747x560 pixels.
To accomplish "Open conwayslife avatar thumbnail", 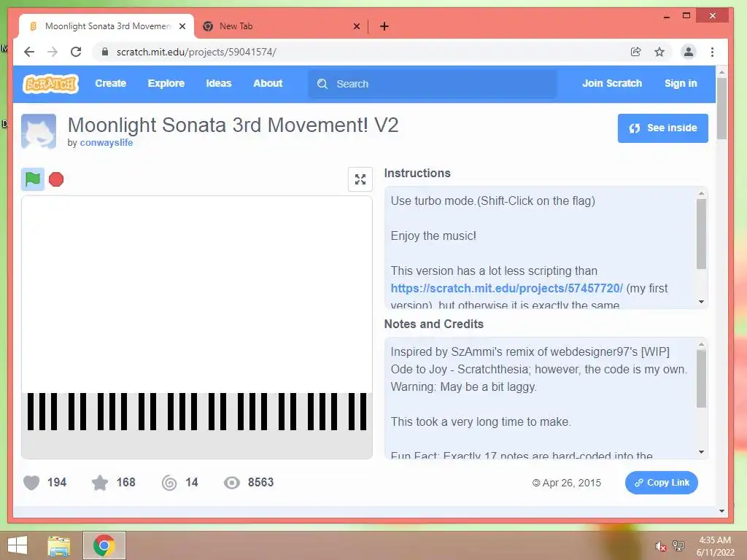I will coord(39,131).
